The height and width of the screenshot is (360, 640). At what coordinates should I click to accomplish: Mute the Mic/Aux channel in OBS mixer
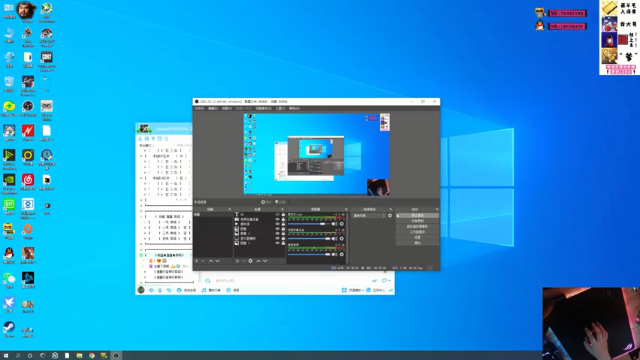point(334,224)
